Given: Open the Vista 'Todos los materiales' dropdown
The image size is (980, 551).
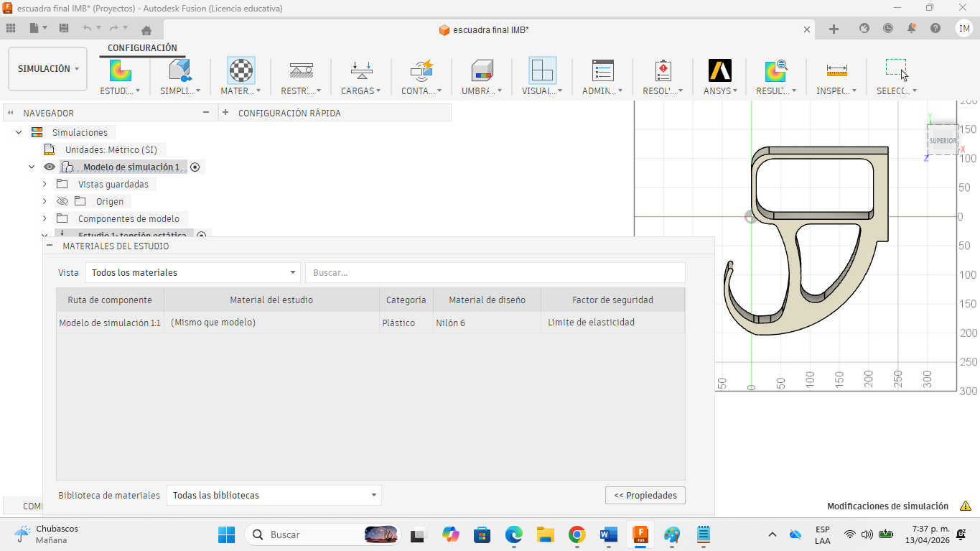Looking at the screenshot, I should [192, 273].
